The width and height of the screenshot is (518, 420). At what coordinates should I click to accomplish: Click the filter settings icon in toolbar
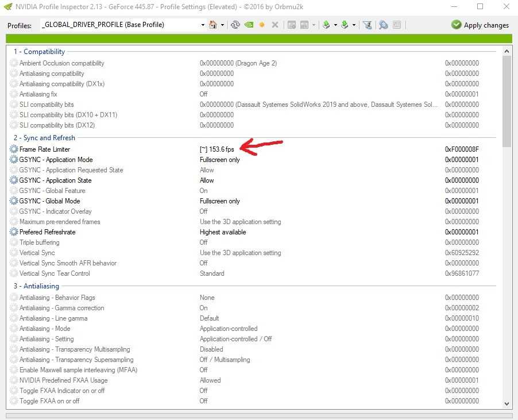pyautogui.click(x=368, y=25)
